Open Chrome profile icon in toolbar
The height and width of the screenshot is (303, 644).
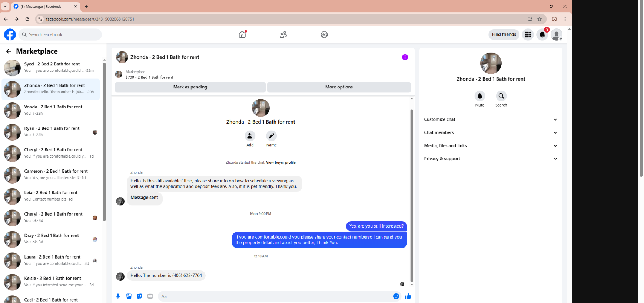(554, 19)
